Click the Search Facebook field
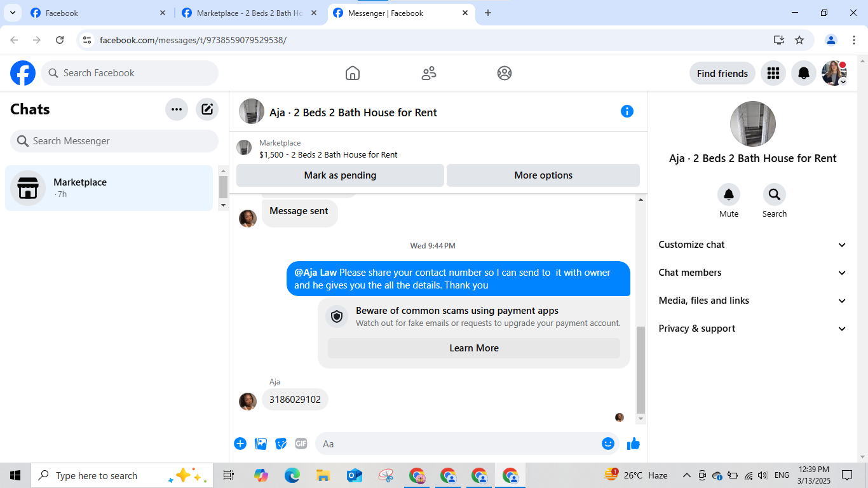This screenshot has width=868, height=488. [130, 73]
